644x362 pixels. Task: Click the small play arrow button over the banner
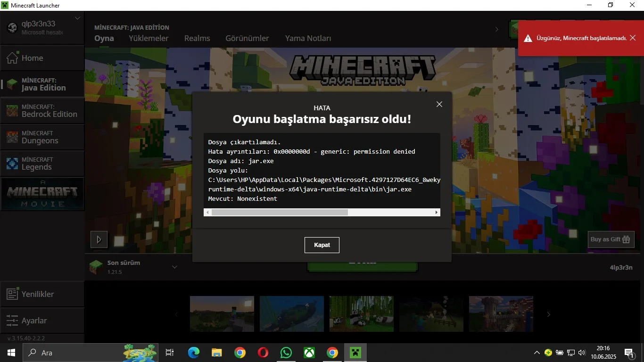[99, 239]
